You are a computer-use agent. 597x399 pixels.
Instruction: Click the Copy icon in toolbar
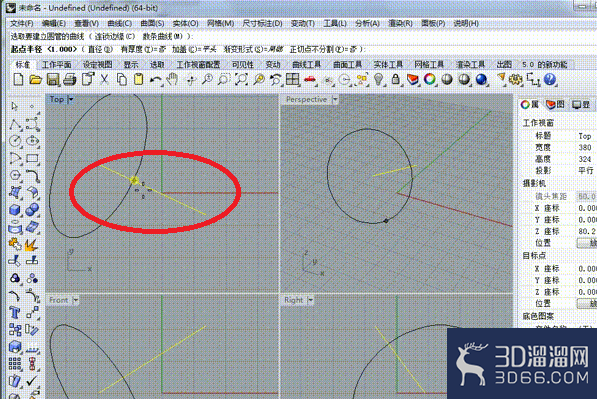point(121,79)
